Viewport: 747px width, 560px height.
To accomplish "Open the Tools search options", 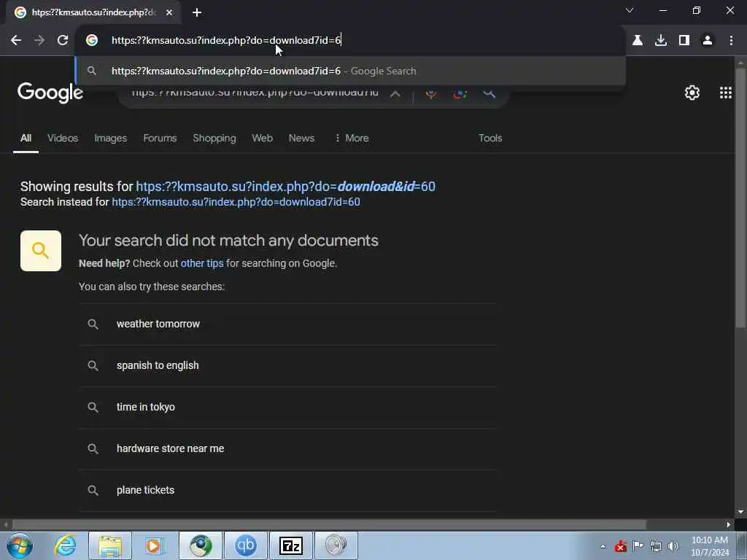I will click(490, 138).
